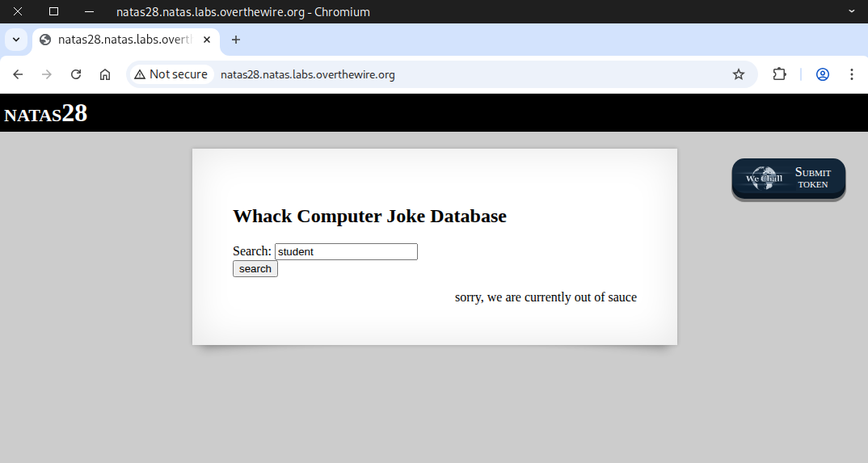
Task: Open the browser home page
Action: [105, 74]
